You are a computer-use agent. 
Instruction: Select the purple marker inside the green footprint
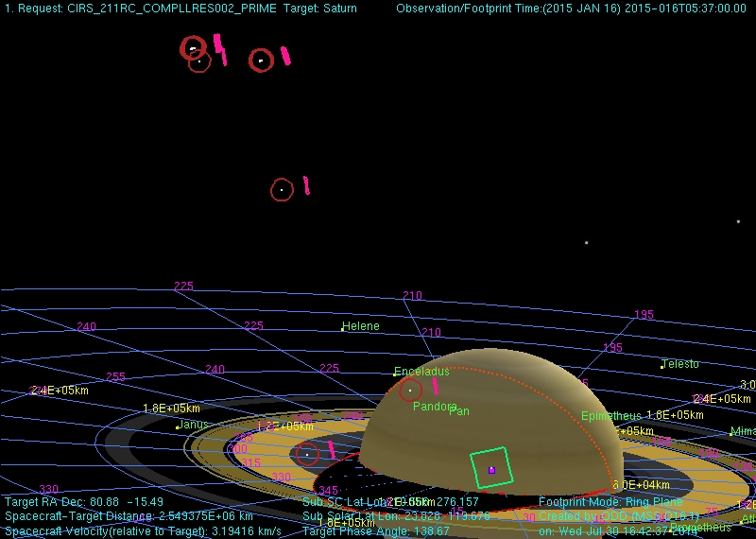coord(491,470)
